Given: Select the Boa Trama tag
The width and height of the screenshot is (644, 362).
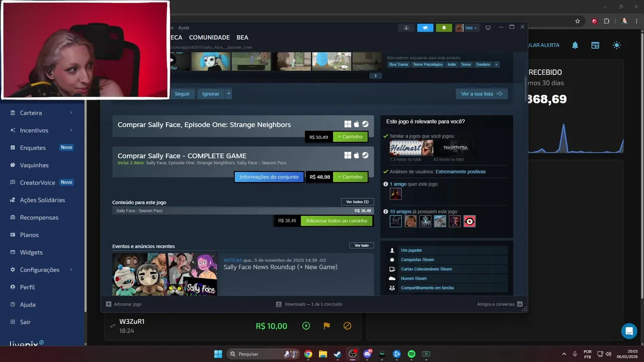Looking at the screenshot, I should (x=398, y=64).
